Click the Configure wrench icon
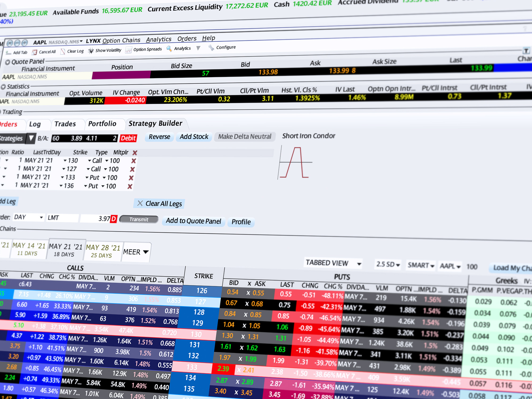The image size is (532, 399). [211, 48]
